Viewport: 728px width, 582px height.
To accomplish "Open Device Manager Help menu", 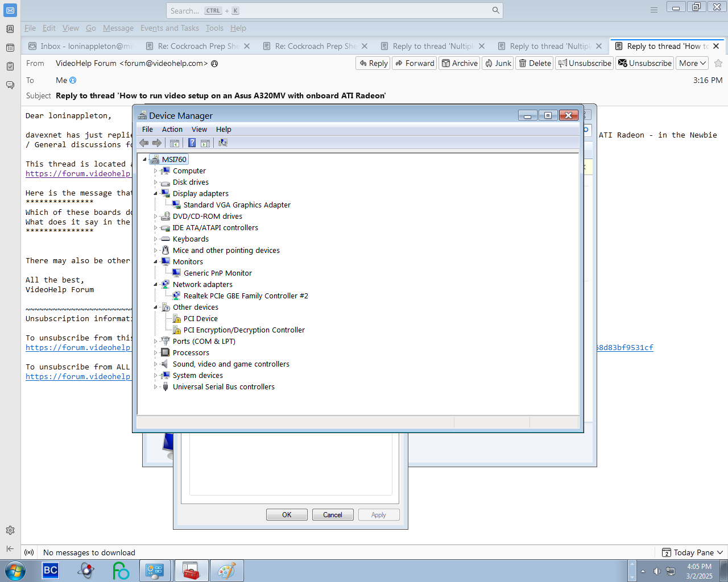I will 224,129.
